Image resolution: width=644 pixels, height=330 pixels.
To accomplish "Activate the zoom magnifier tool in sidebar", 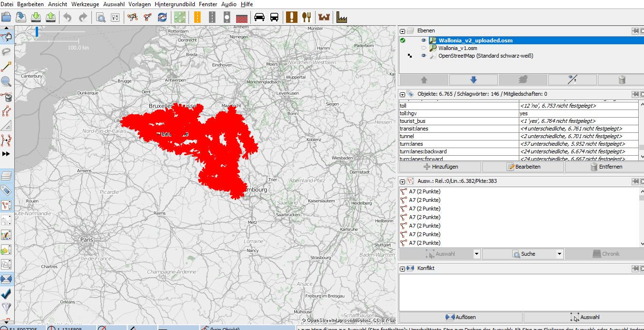I will pyautogui.click(x=7, y=81).
